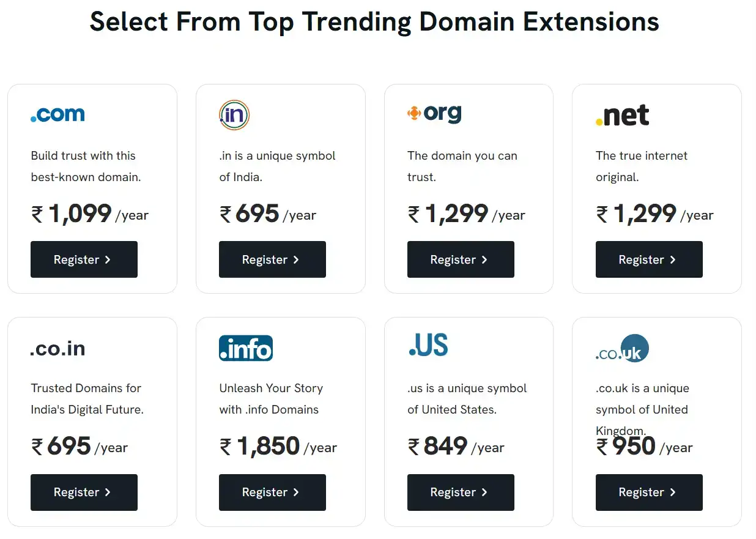Screen dimensions: 756x539
Task: Click the .com domain logo
Action: pos(57,114)
